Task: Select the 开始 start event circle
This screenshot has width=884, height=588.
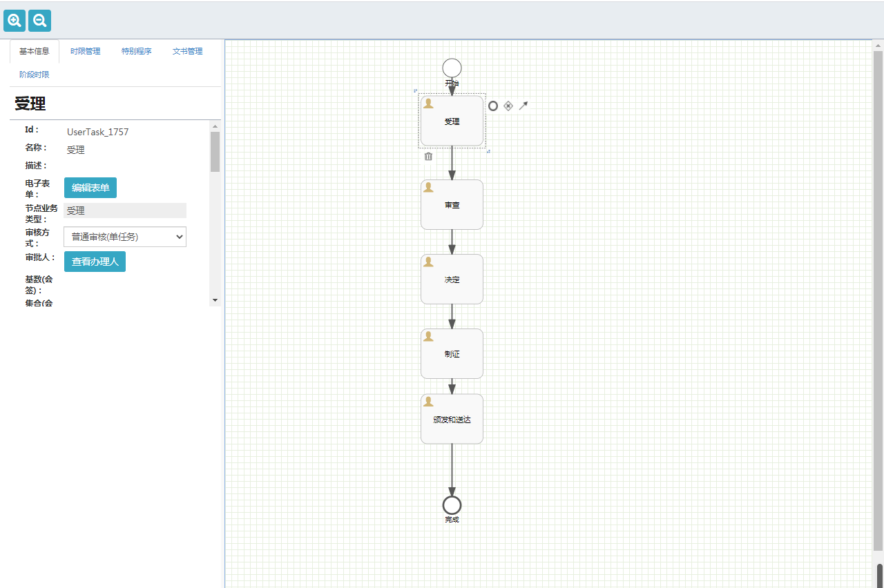Action: (x=452, y=68)
